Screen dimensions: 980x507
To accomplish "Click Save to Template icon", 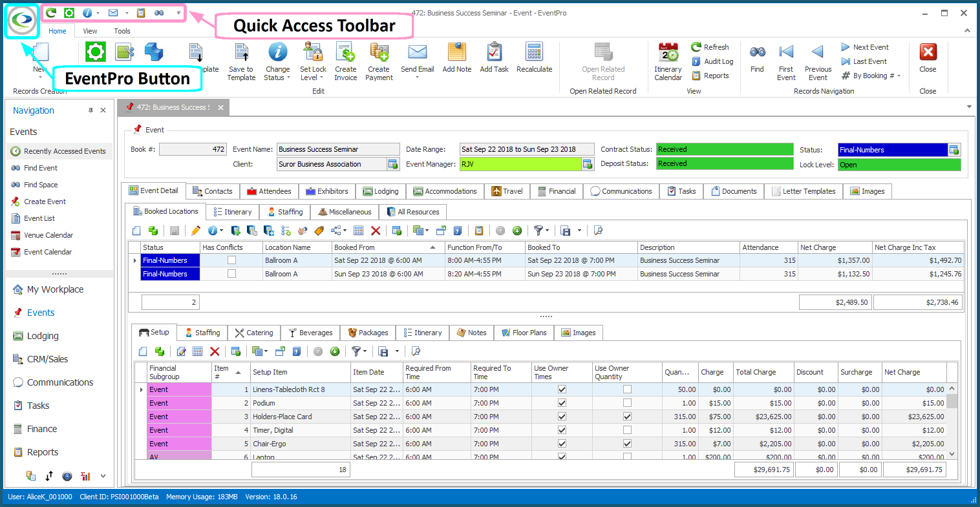I will point(242,53).
